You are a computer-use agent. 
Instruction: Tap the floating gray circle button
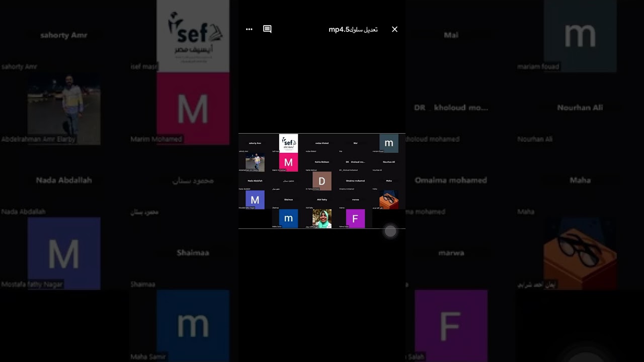tap(390, 231)
